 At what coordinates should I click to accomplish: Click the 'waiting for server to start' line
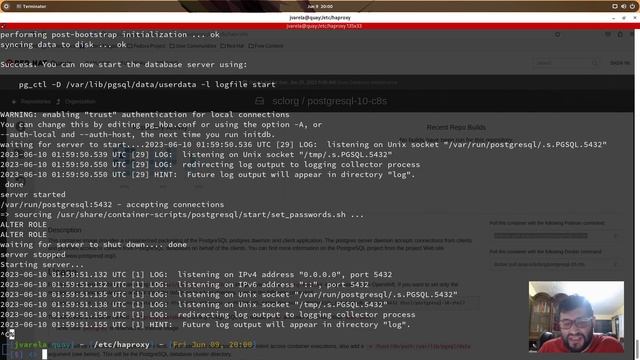304,144
